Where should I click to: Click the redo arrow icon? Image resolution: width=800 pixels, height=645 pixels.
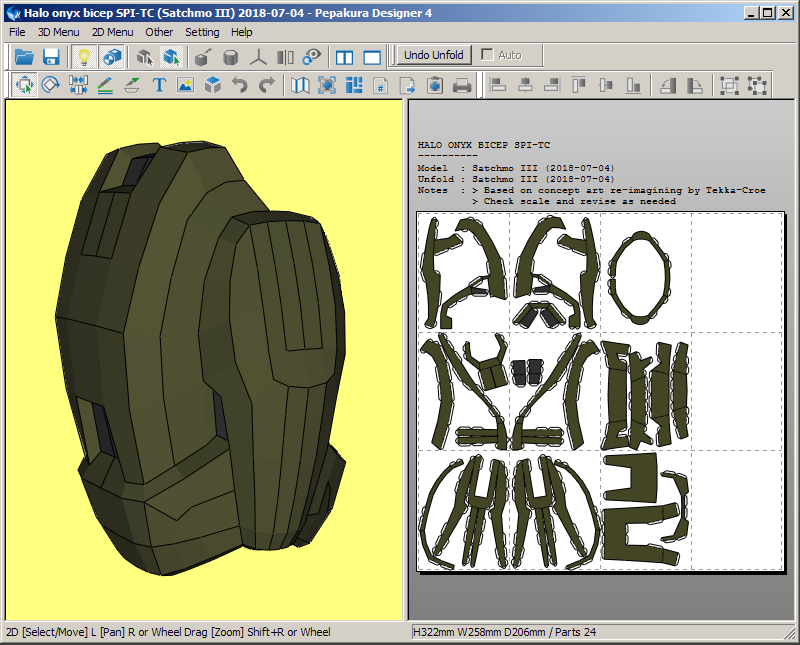(266, 86)
